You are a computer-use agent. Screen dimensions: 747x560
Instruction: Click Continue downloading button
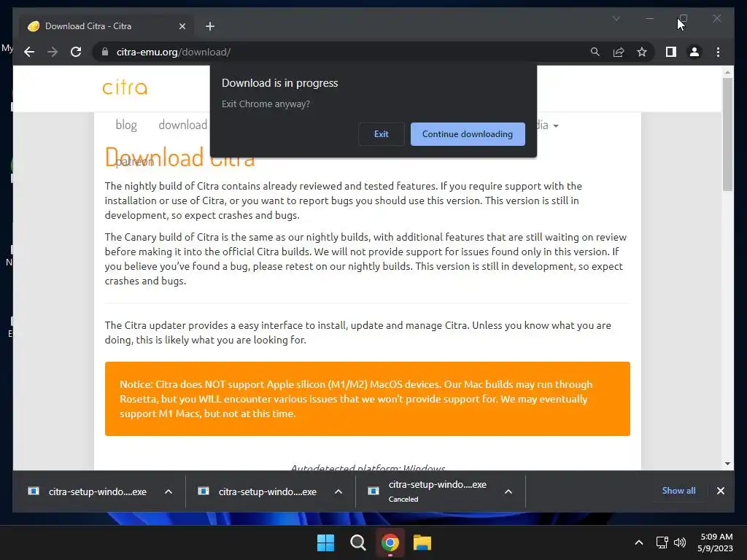(468, 134)
